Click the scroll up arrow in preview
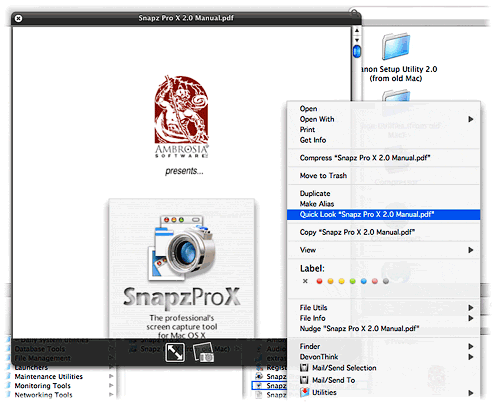Viewport: 495px width, 406px height. [357, 31]
